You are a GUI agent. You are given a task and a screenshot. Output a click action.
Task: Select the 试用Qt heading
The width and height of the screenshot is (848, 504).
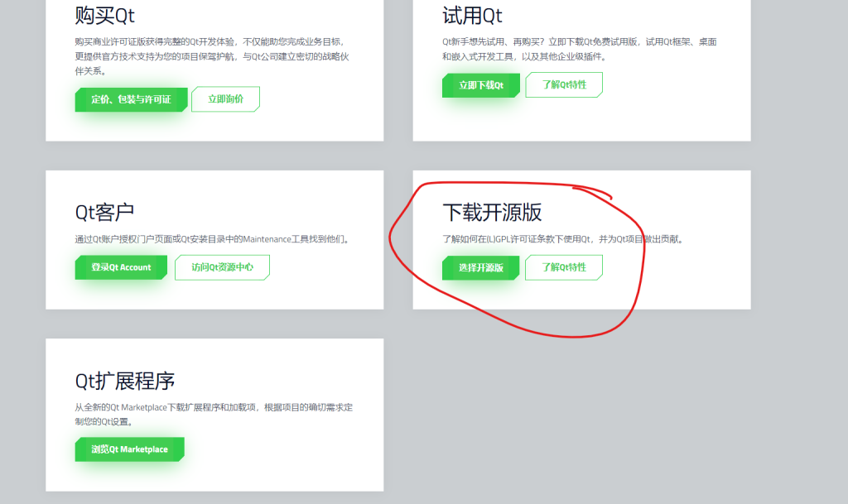(x=472, y=15)
